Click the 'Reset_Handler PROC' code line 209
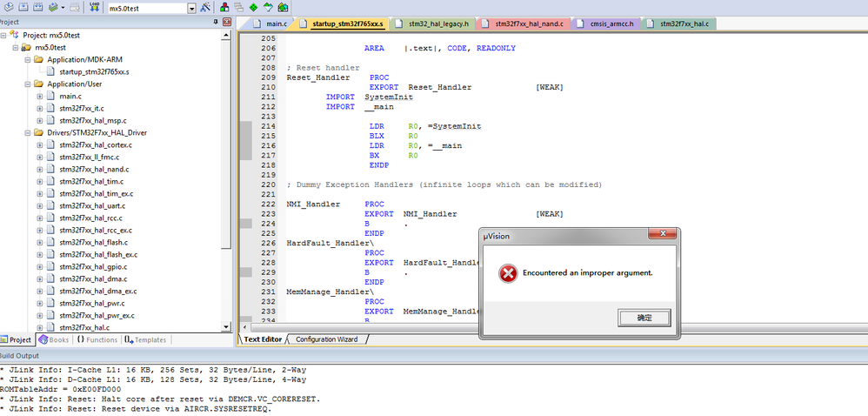This screenshot has width=868, height=416. point(338,77)
